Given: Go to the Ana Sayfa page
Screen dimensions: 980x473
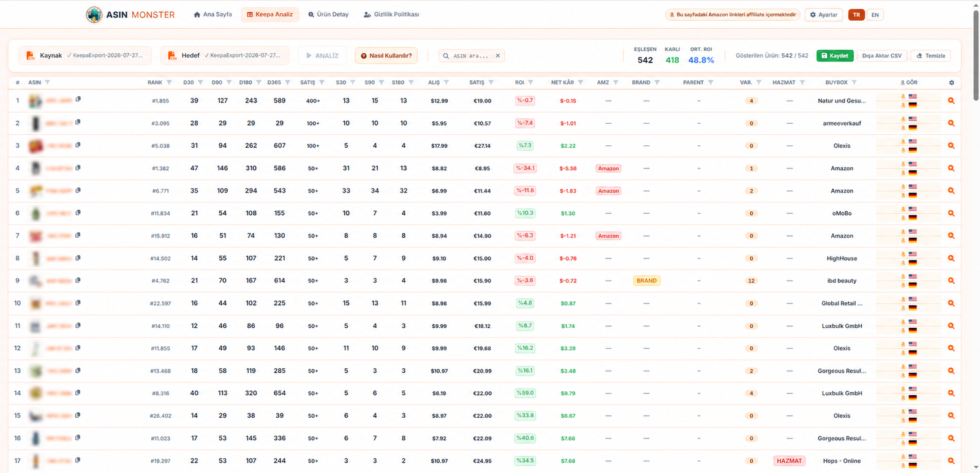Looking at the screenshot, I should coord(213,14).
